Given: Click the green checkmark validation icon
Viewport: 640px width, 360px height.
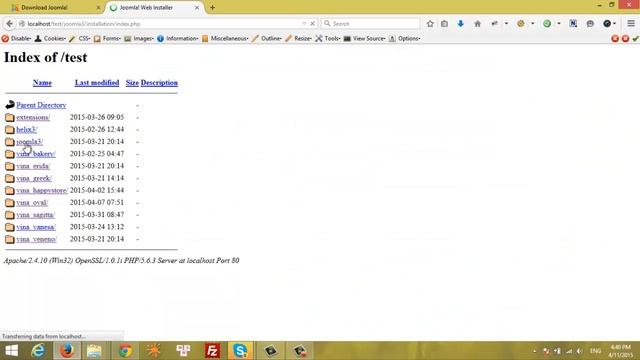Looking at the screenshot, I should [636, 38].
